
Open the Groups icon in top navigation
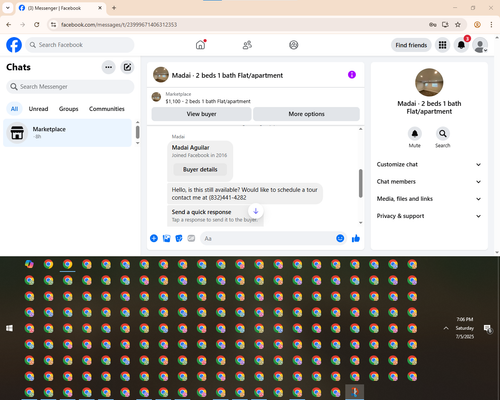point(294,45)
